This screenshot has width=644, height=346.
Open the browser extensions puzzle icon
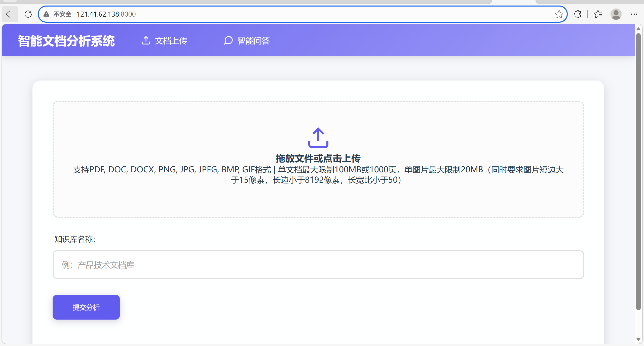pyautogui.click(x=578, y=14)
